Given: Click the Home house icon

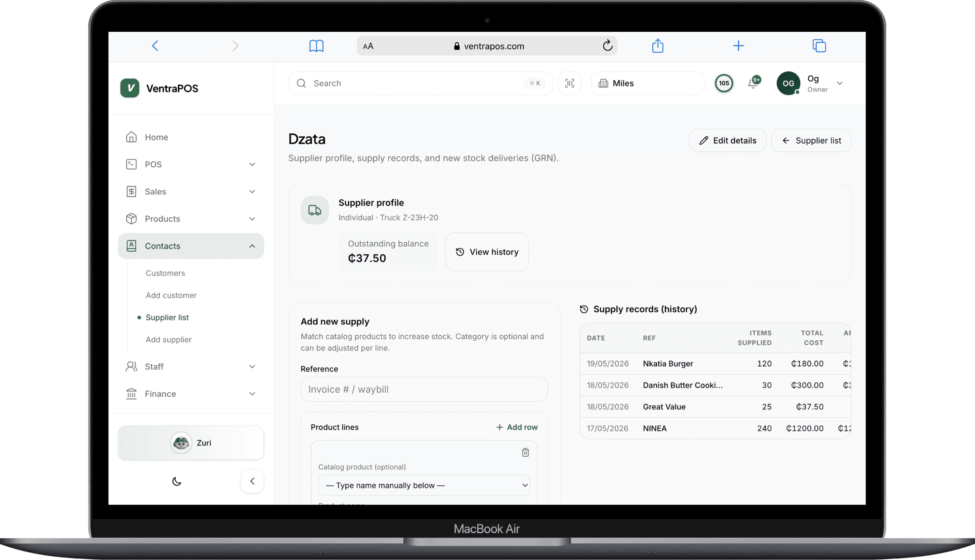Looking at the screenshot, I should click(131, 137).
